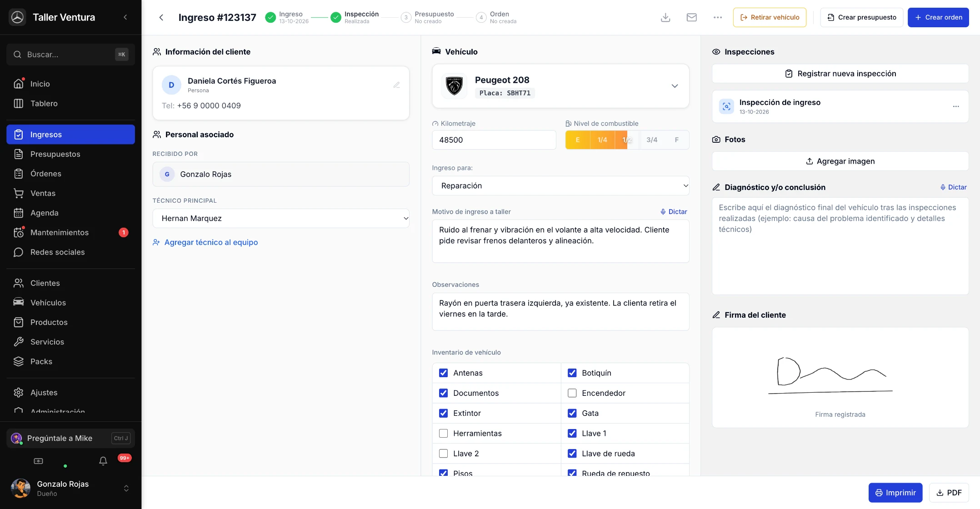
Task: Dictate the Motivo de ingreso a taller
Action: [x=674, y=212]
